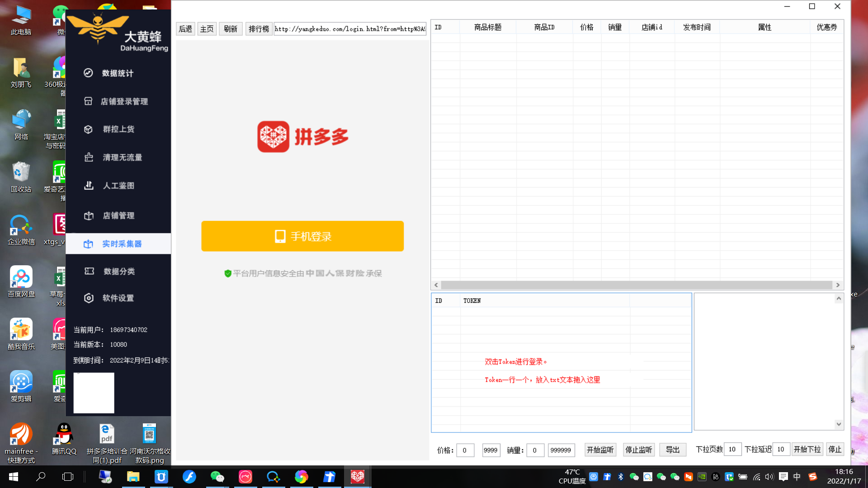Click the 刷新 refresh button
Image resolution: width=868 pixels, height=488 pixels.
coord(231,29)
